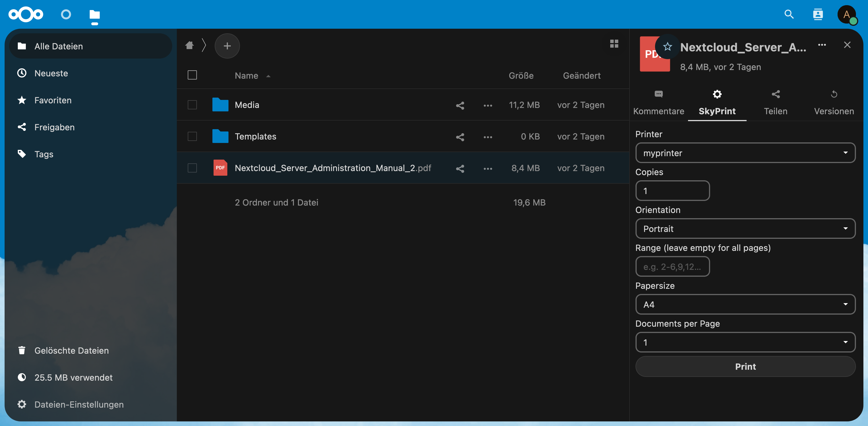868x426 pixels.
Task: Star the file as favorite in sidebar
Action: point(667,47)
